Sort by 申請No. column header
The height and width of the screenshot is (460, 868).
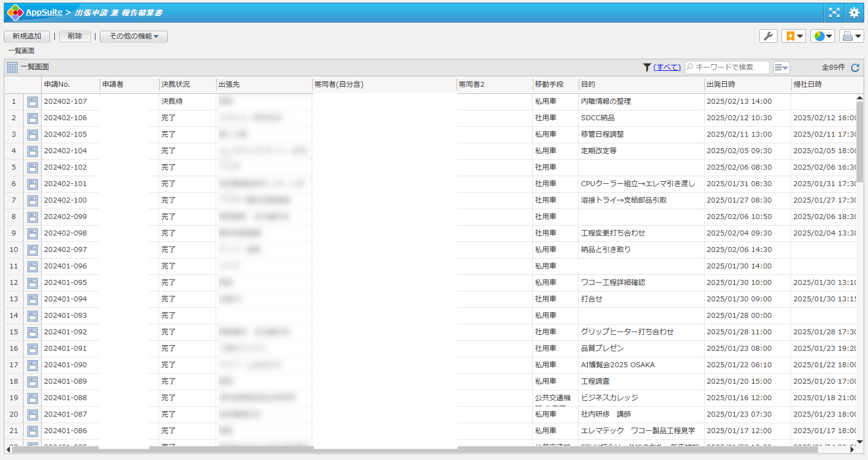(x=57, y=85)
